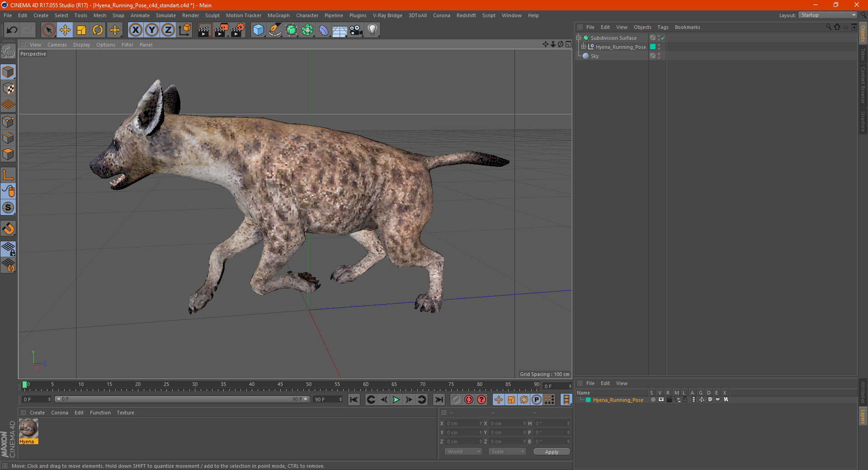The image size is (868, 470).
Task: Open the spline Pen tool
Action: 275,30
